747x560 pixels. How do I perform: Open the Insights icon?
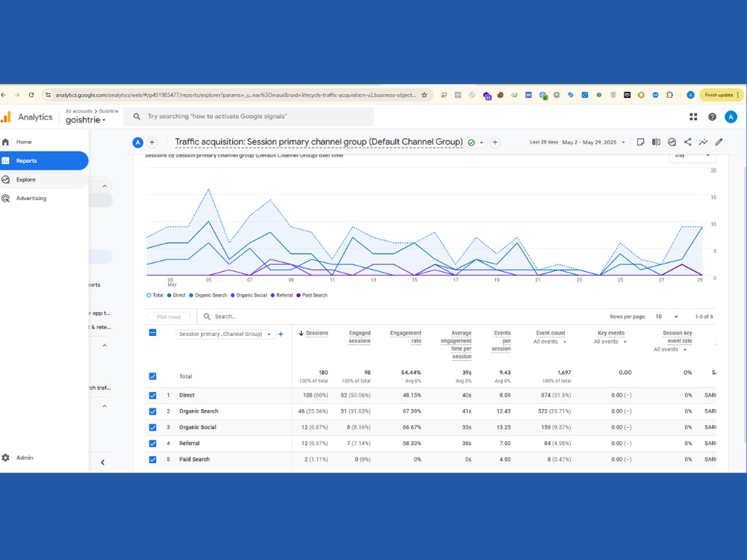(x=672, y=142)
